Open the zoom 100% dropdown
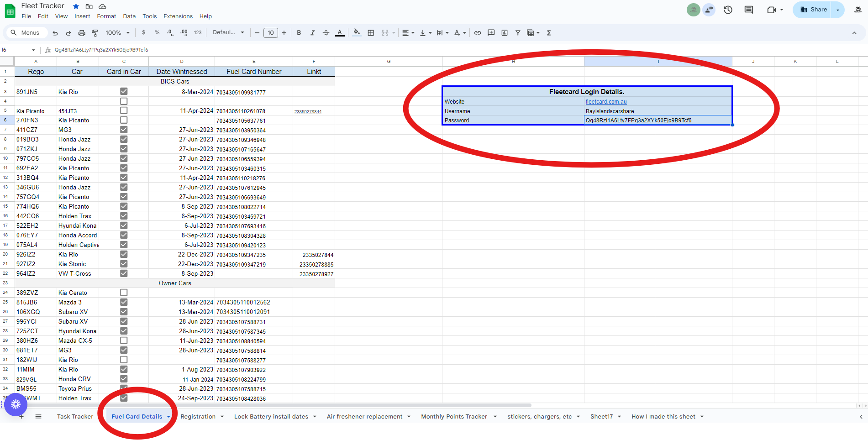The width and height of the screenshot is (868, 440). pos(118,33)
